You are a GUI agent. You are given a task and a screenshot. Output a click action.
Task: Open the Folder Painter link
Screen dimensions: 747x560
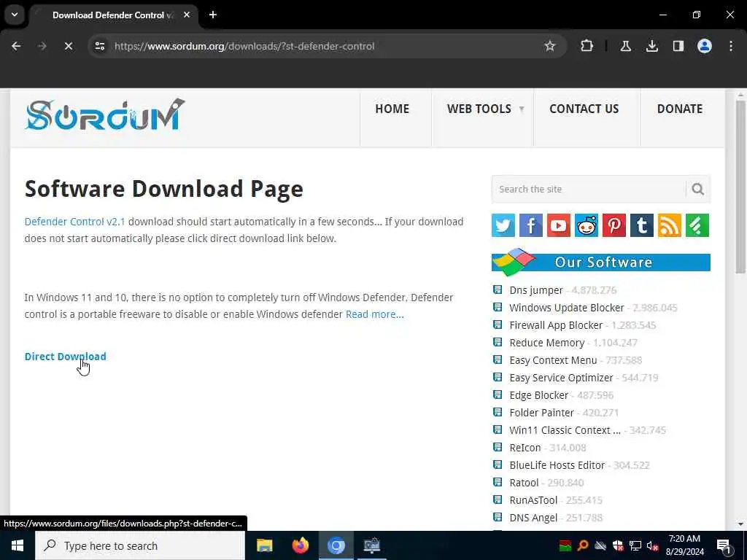[542, 413]
